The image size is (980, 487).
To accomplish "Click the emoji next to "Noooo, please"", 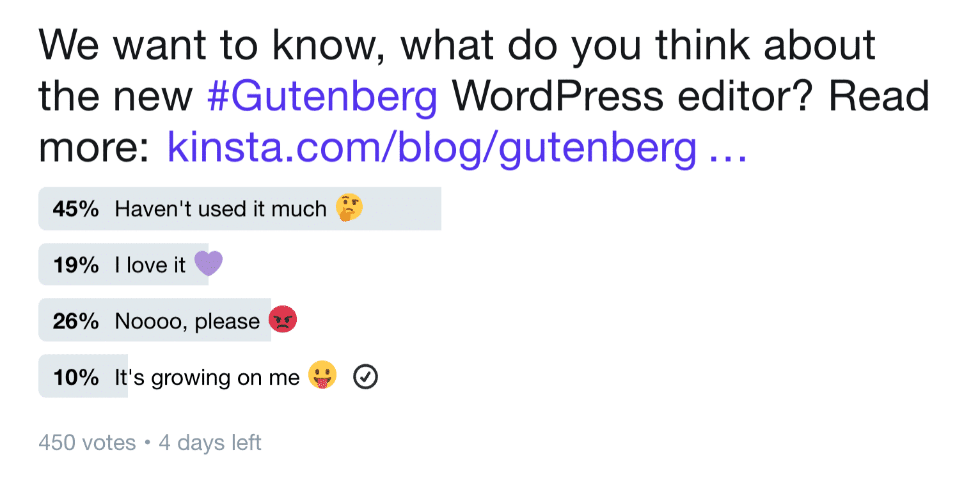I will 283,319.
